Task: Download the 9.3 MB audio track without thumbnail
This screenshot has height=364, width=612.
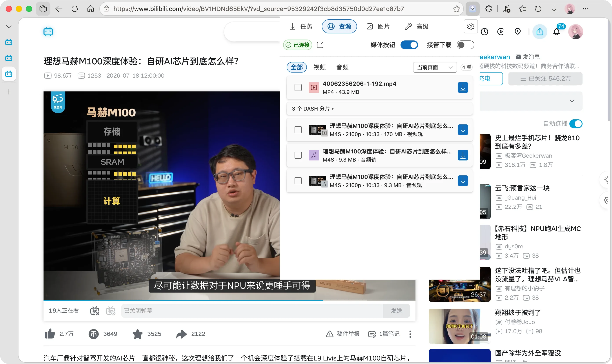Action: click(463, 155)
